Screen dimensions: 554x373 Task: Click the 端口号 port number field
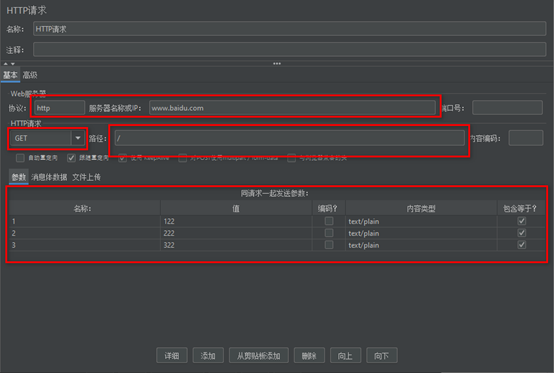[507, 108]
